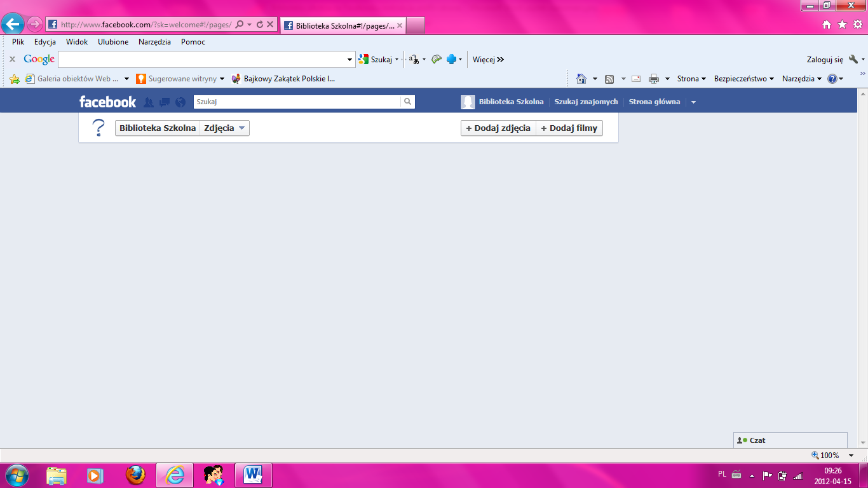Click the read mail envelope icon
The height and width of the screenshot is (488, 868).
636,79
